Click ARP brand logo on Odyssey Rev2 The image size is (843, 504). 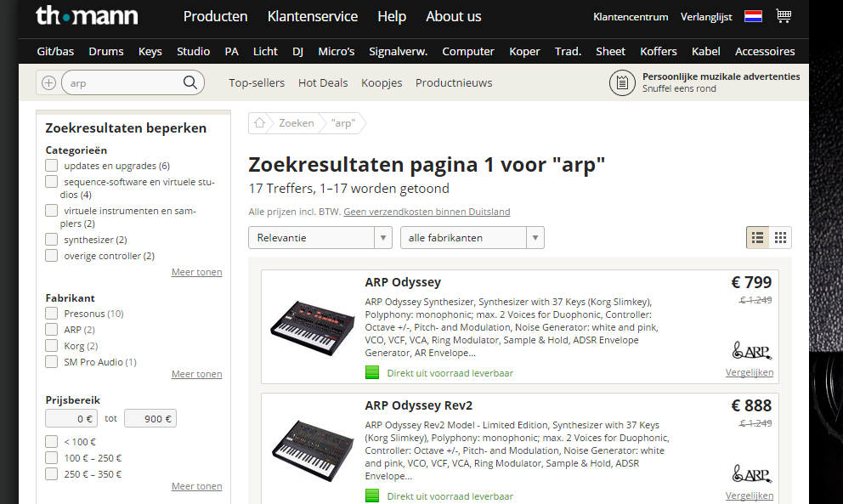[x=751, y=474]
